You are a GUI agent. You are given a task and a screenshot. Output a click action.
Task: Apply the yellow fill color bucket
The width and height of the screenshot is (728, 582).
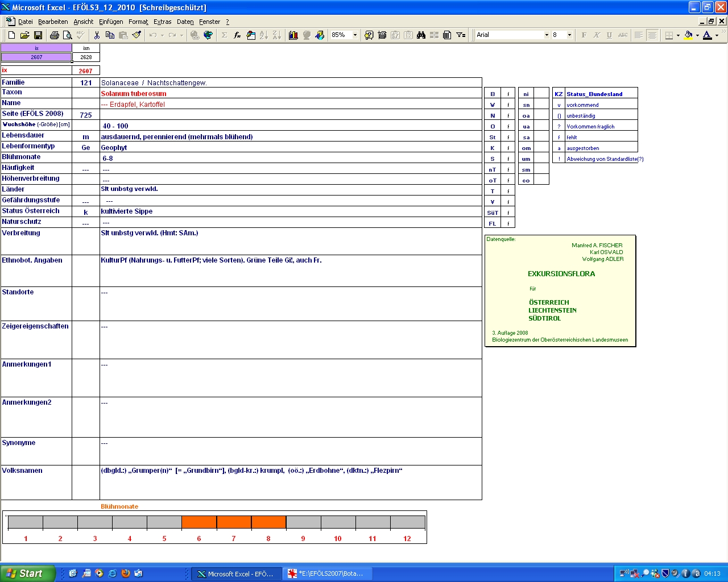[x=688, y=35]
